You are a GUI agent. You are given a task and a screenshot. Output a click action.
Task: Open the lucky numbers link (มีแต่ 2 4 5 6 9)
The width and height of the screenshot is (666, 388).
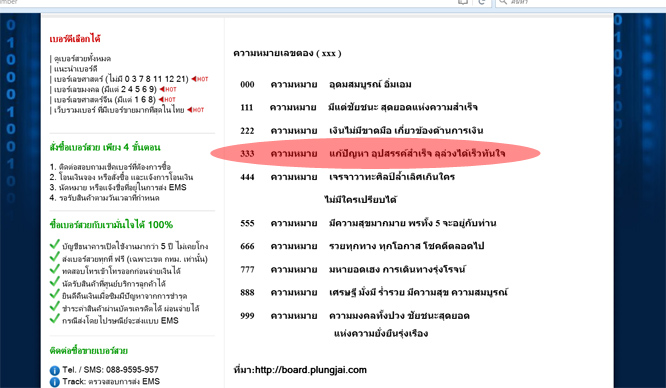click(x=105, y=89)
